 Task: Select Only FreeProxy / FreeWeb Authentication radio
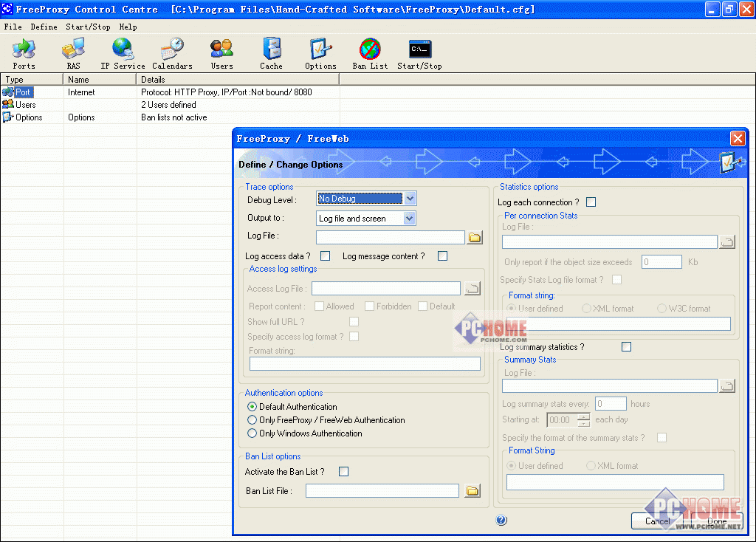(x=252, y=420)
